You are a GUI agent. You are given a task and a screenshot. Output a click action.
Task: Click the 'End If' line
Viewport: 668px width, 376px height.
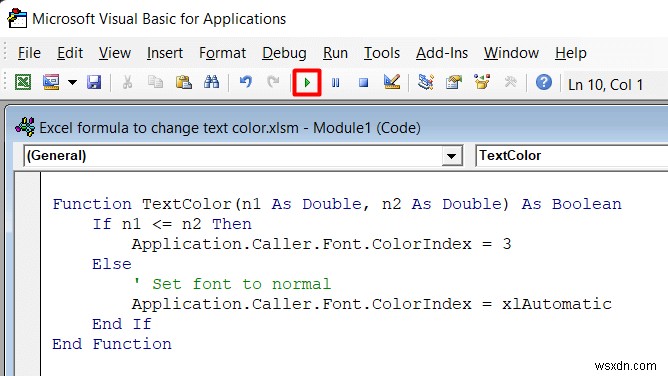click(122, 324)
